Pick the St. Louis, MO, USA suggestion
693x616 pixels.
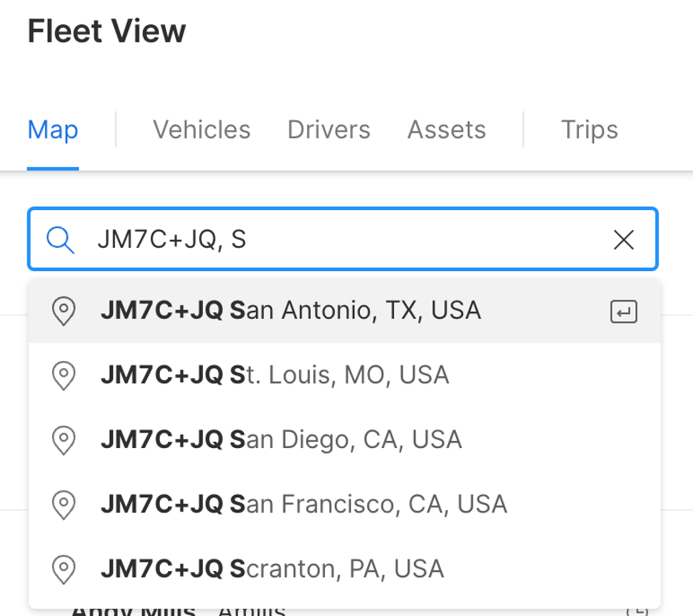pos(345,375)
